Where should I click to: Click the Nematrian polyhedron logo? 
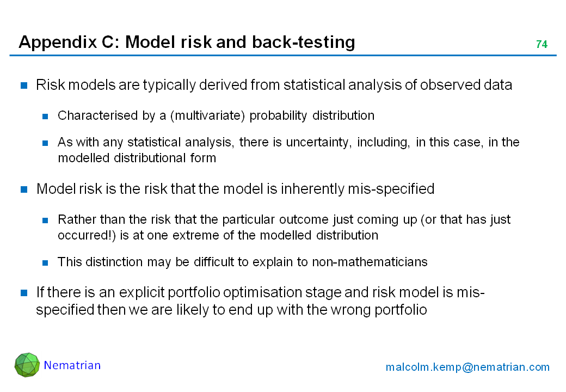27,365
